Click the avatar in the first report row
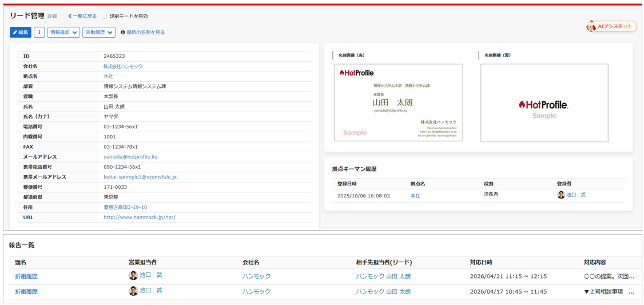 133,276
